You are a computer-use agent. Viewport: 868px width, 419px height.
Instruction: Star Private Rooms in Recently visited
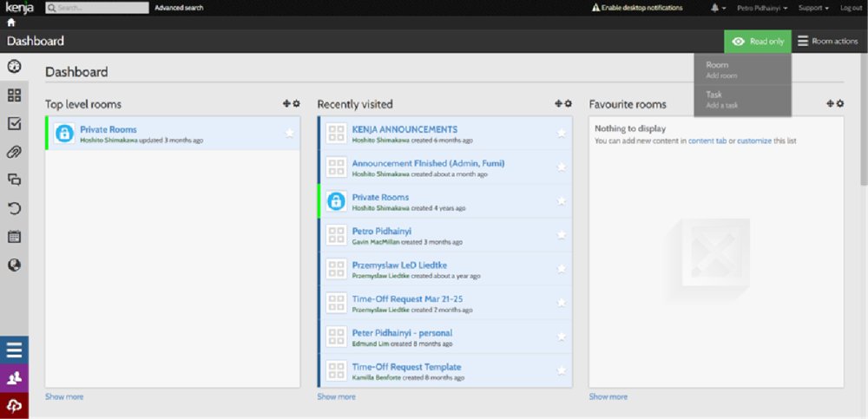coord(562,201)
